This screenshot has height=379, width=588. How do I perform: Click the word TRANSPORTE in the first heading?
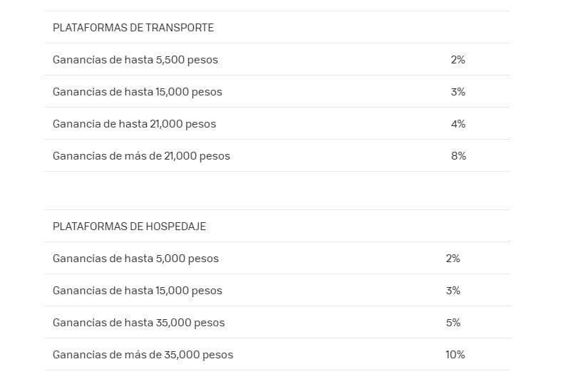(180, 28)
